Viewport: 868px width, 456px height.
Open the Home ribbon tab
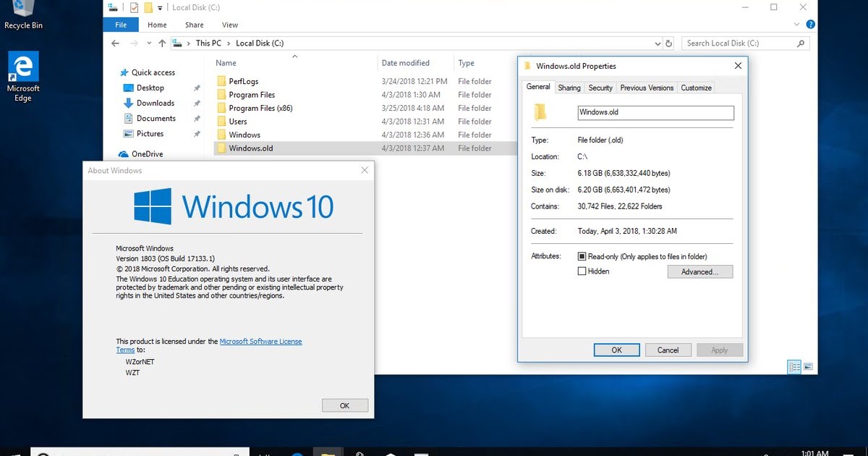pyautogui.click(x=157, y=25)
